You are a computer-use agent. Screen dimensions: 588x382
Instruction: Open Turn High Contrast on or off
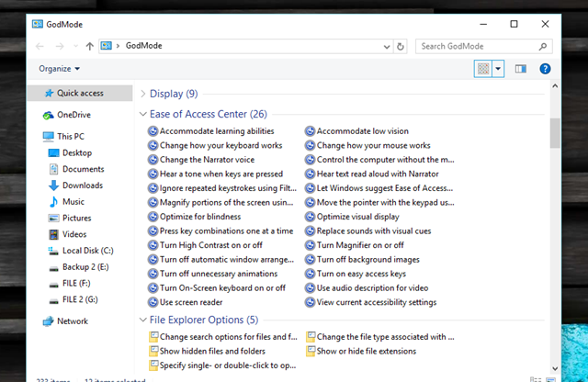point(210,245)
